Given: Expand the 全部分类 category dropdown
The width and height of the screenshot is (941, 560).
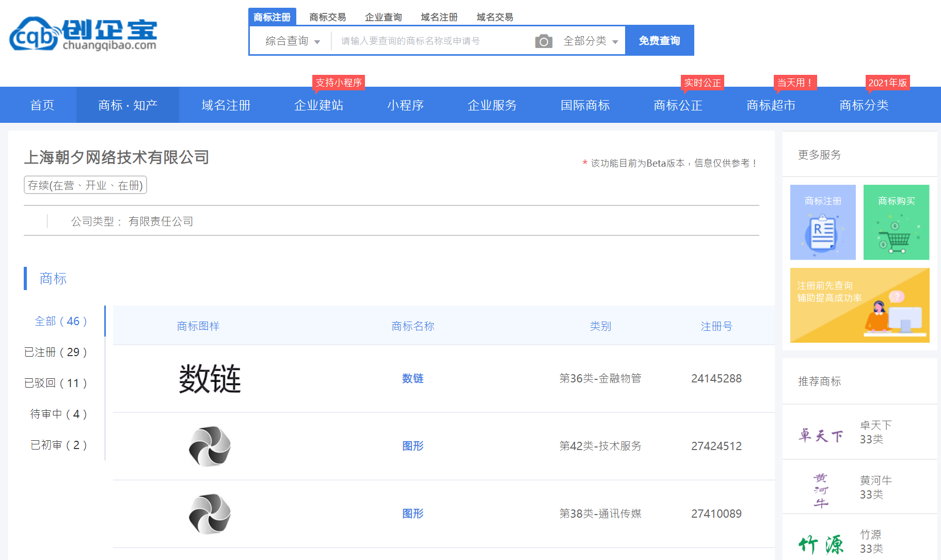Looking at the screenshot, I should point(591,41).
